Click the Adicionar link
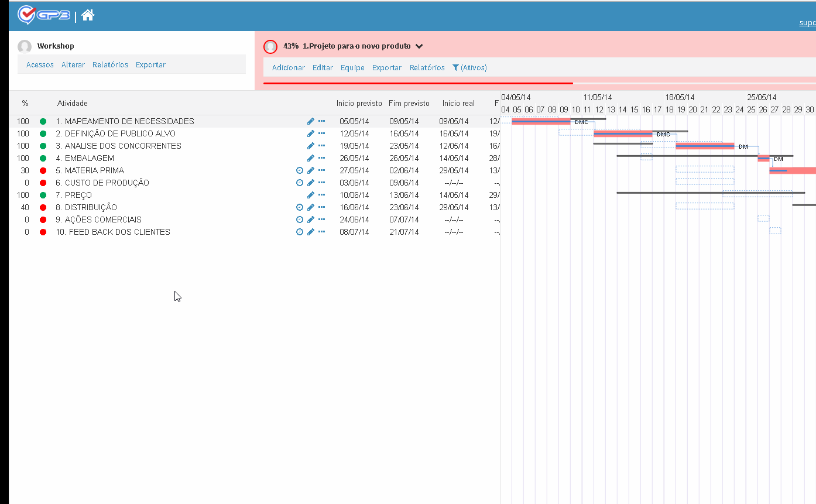The width and height of the screenshot is (816, 504). (x=289, y=67)
